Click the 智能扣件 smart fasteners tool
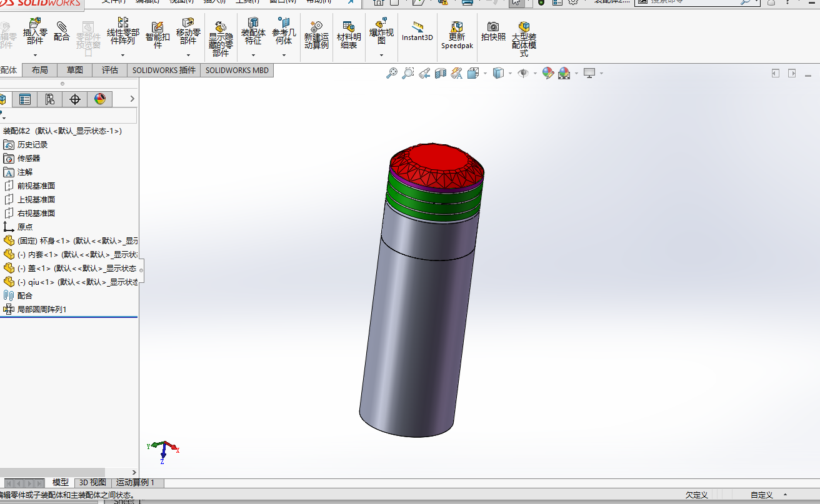Screen dimensions: 820x504 click(x=157, y=34)
